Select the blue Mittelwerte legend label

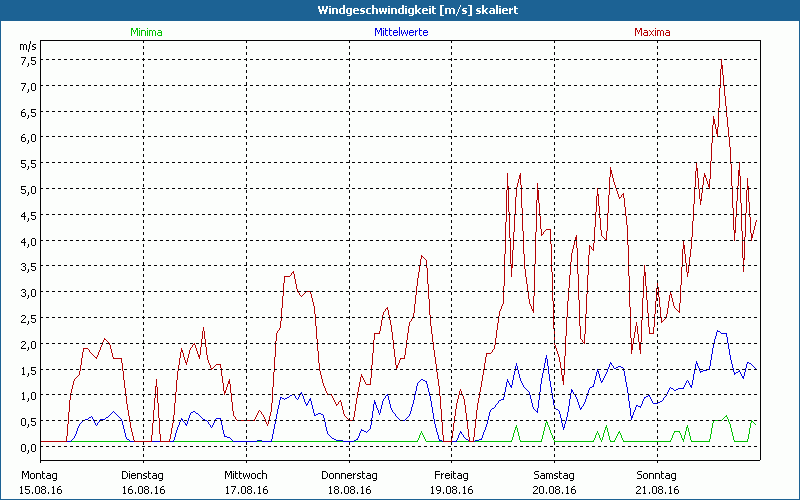(x=400, y=32)
